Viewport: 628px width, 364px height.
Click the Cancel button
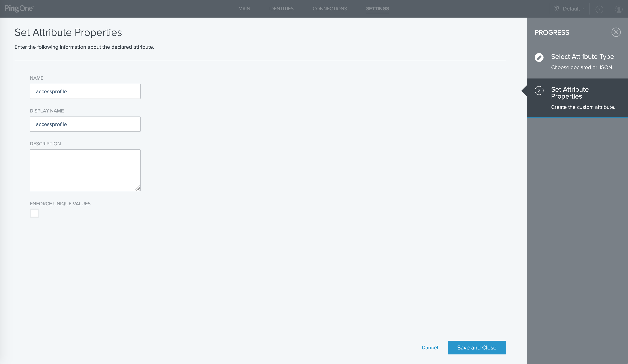tap(430, 348)
